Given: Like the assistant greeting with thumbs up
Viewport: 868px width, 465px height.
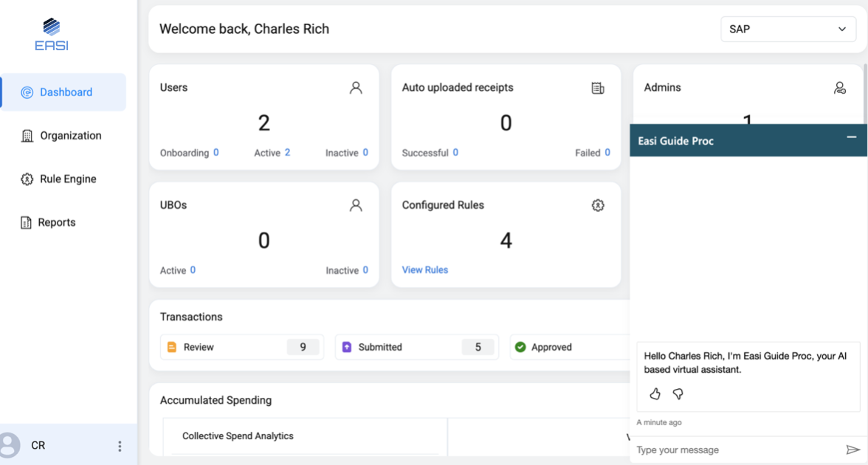Looking at the screenshot, I should [655, 394].
